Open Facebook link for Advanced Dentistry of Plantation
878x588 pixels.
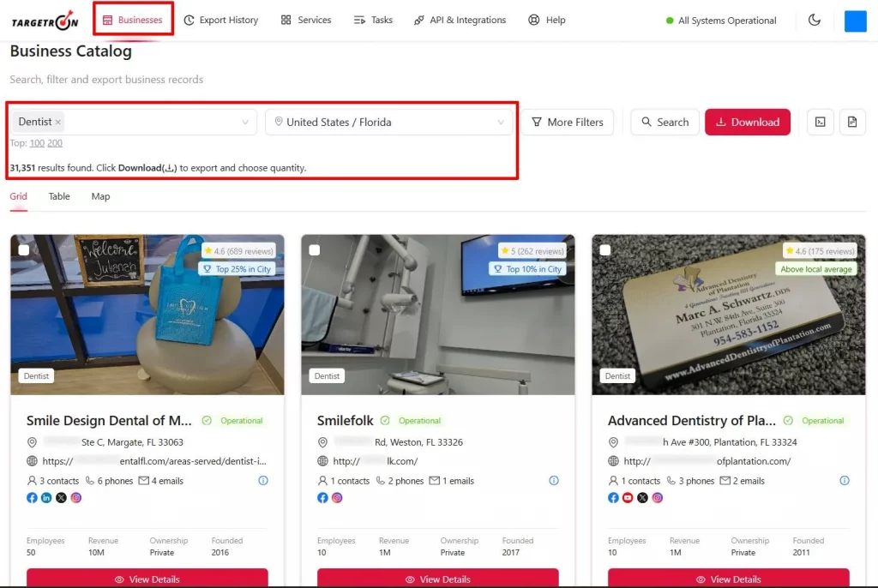[613, 498]
